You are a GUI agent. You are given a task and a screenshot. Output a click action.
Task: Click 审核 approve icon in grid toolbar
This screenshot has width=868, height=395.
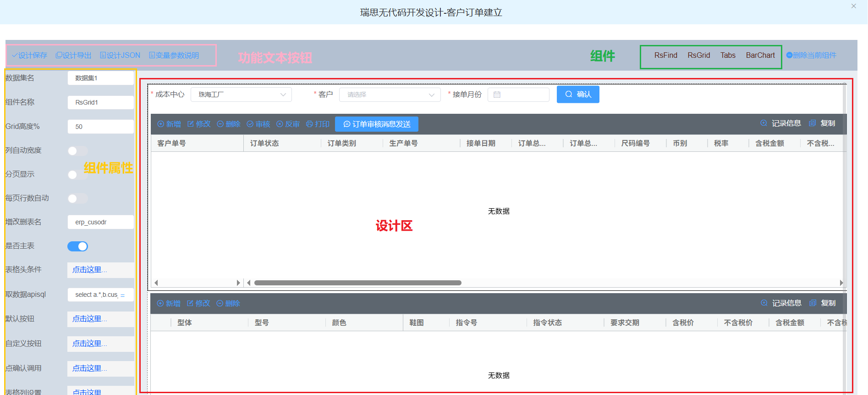pos(250,124)
